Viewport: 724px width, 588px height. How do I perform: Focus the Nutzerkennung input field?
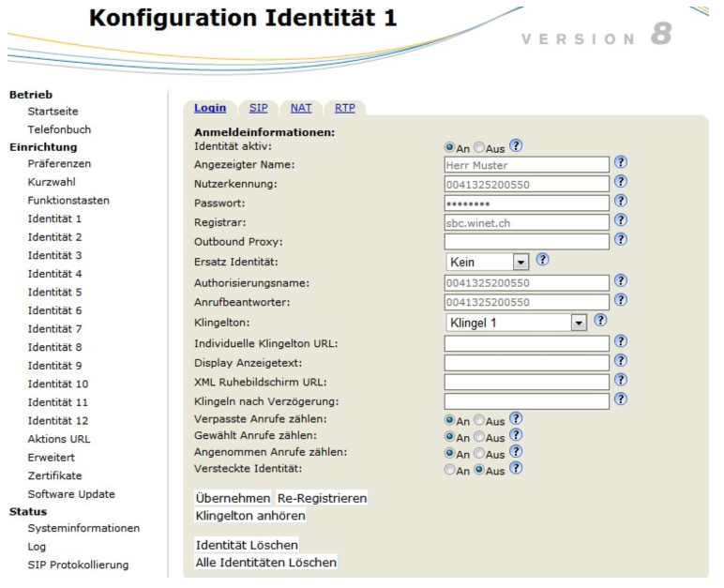coord(526,184)
